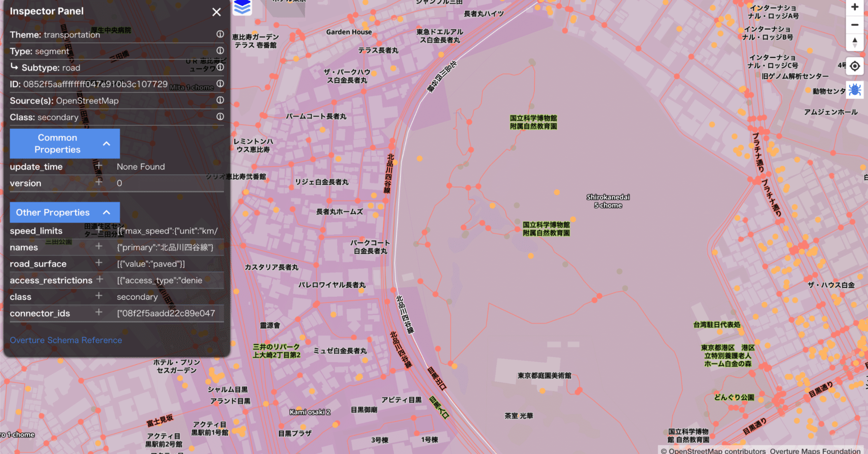Viewport: 868px width, 454px height.
Task: Zoom in on the map
Action: click(x=855, y=7)
